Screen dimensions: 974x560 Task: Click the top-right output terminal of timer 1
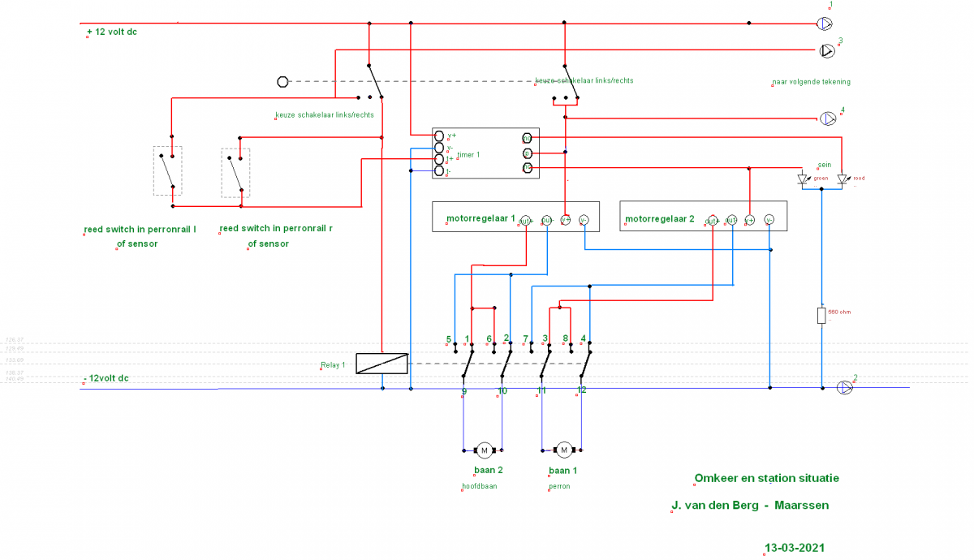527,138
